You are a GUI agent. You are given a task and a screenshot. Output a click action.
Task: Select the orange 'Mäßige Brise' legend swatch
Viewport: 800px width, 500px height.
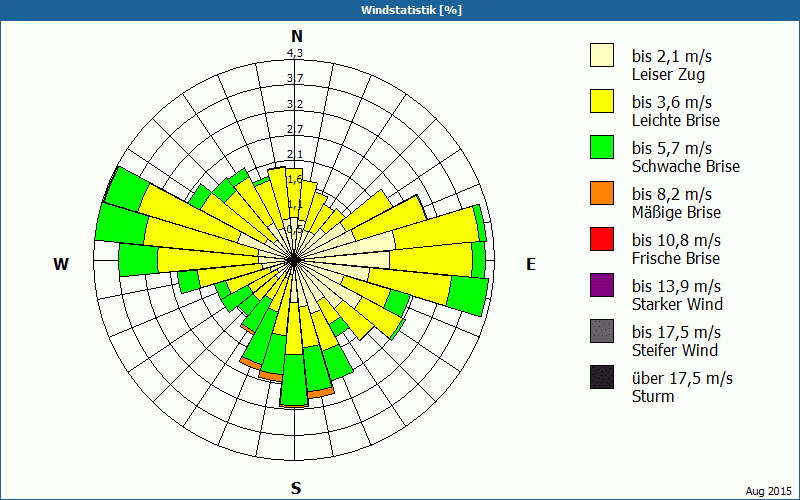[x=601, y=193]
